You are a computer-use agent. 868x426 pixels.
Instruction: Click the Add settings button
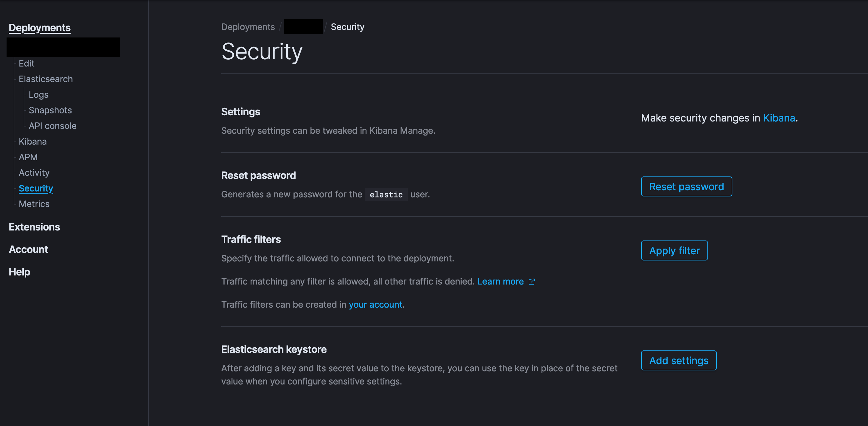pos(679,361)
